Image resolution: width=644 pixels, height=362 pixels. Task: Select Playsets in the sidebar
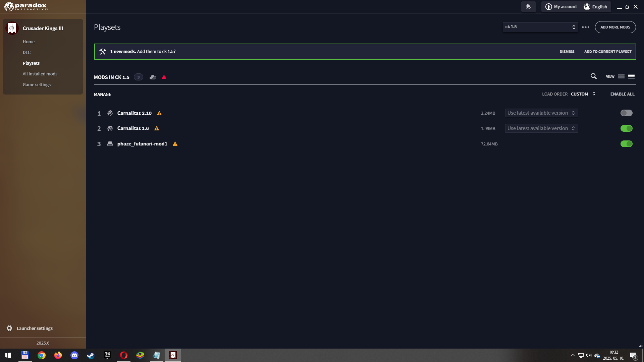(x=31, y=63)
